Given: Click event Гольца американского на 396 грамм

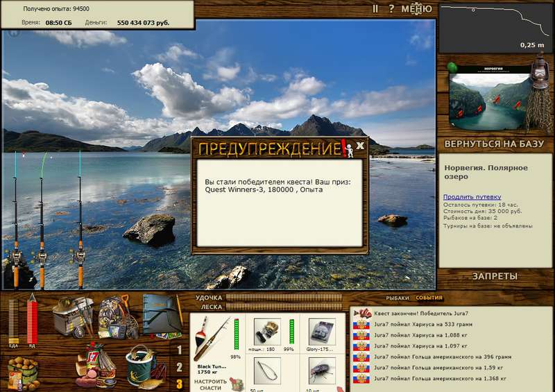Looking at the screenshot, I should [443, 357].
